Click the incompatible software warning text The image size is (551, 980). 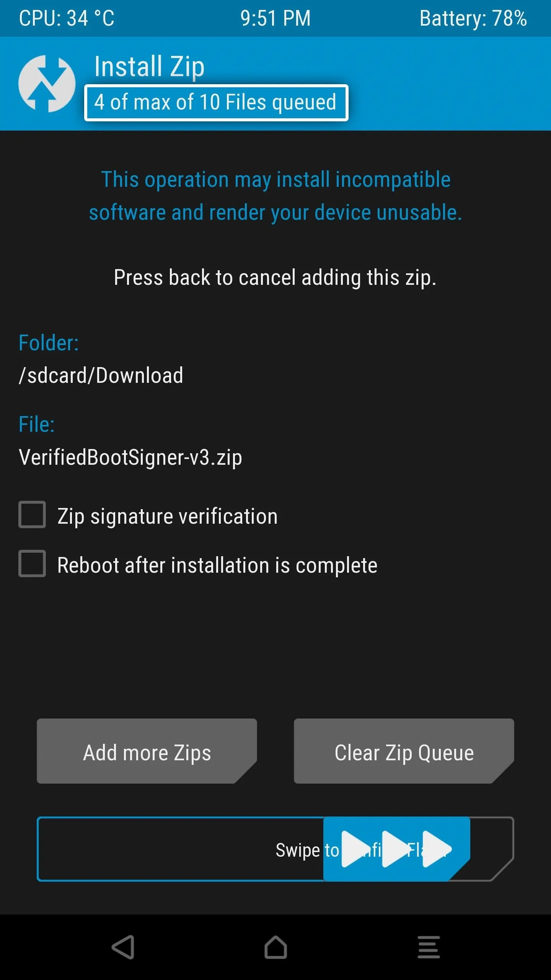pyautogui.click(x=275, y=196)
